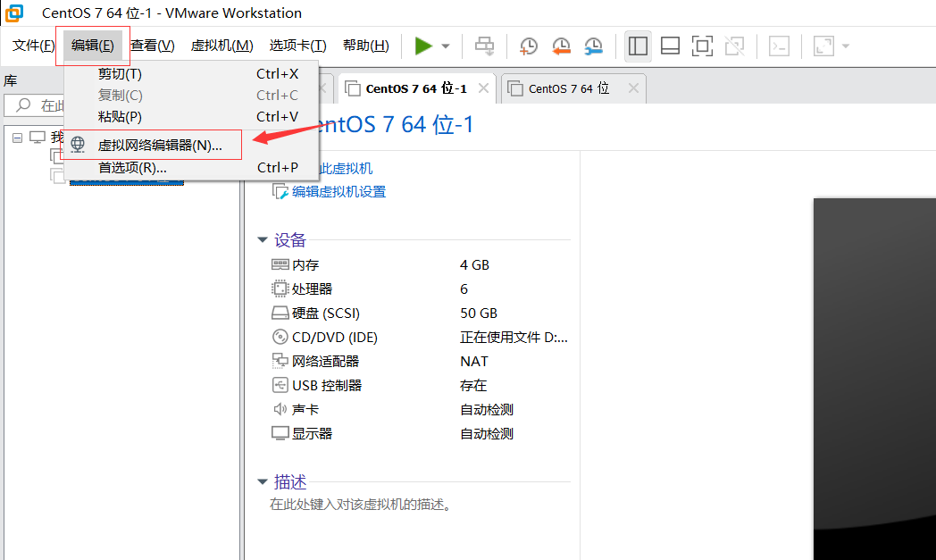Click Send Ctrl+Alt+Del toolbar icon
Viewport: 936px width, 560px height.
coord(484,46)
